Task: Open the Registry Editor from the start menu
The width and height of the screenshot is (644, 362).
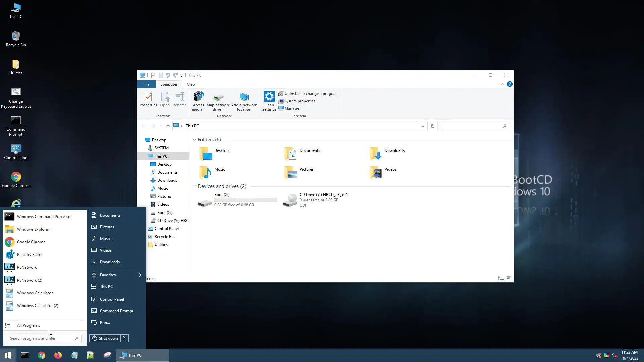Action: pyautogui.click(x=30, y=255)
